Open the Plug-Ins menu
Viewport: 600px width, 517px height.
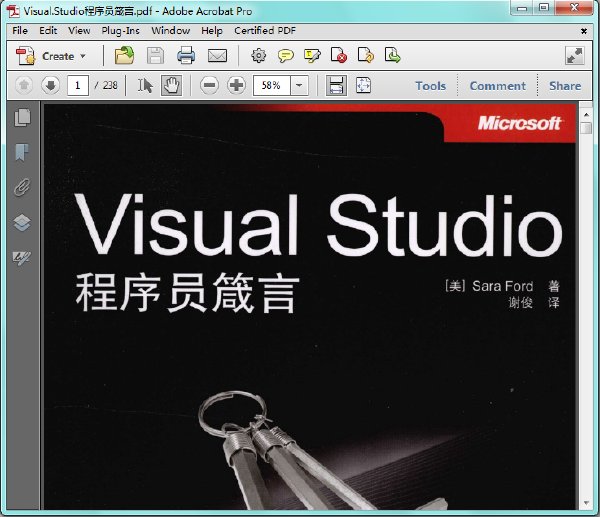click(121, 31)
